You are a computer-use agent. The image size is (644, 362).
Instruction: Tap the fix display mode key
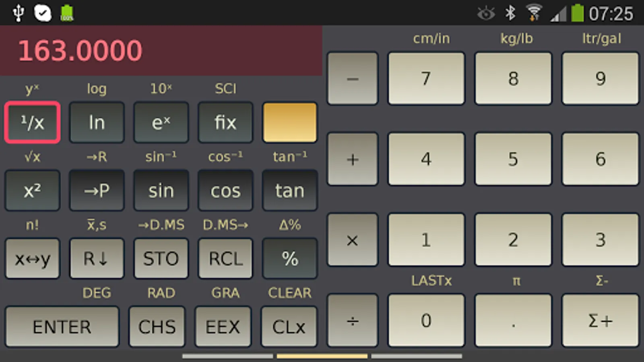pyautogui.click(x=225, y=122)
